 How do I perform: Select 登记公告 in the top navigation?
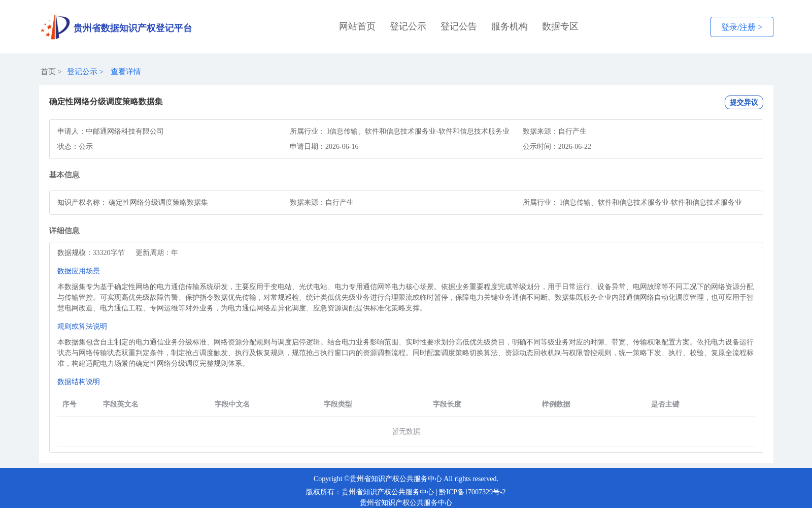point(459,26)
